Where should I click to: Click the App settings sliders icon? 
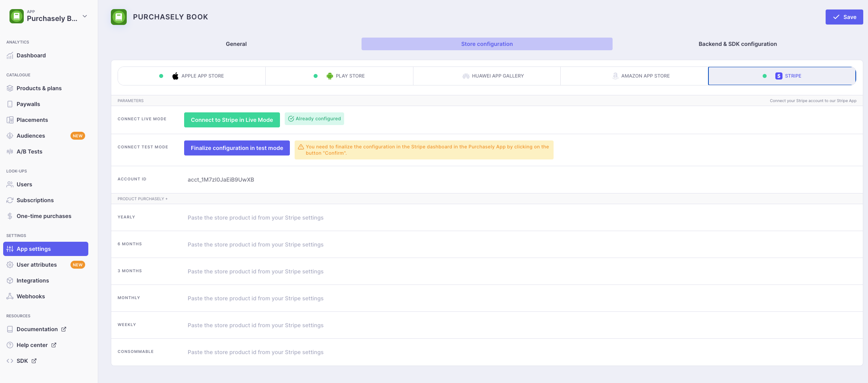(10, 249)
